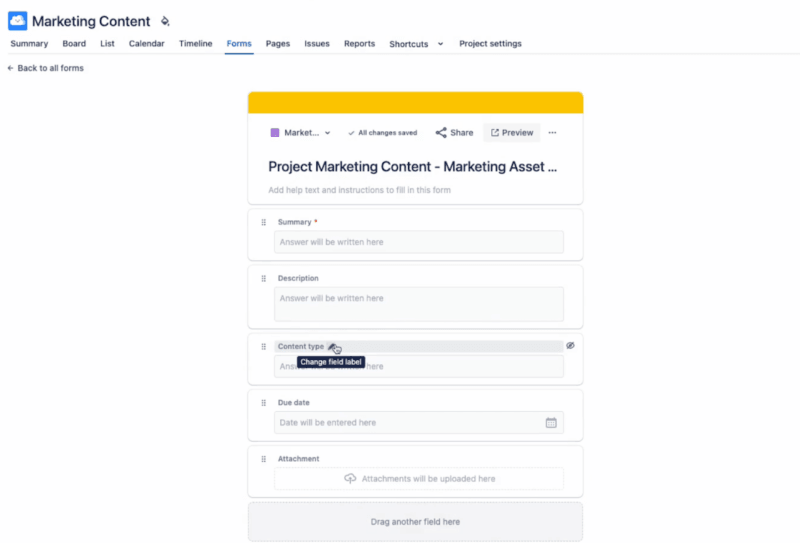Click the Drag another field here drop zone
Screen dimensions: 800x543
point(415,522)
